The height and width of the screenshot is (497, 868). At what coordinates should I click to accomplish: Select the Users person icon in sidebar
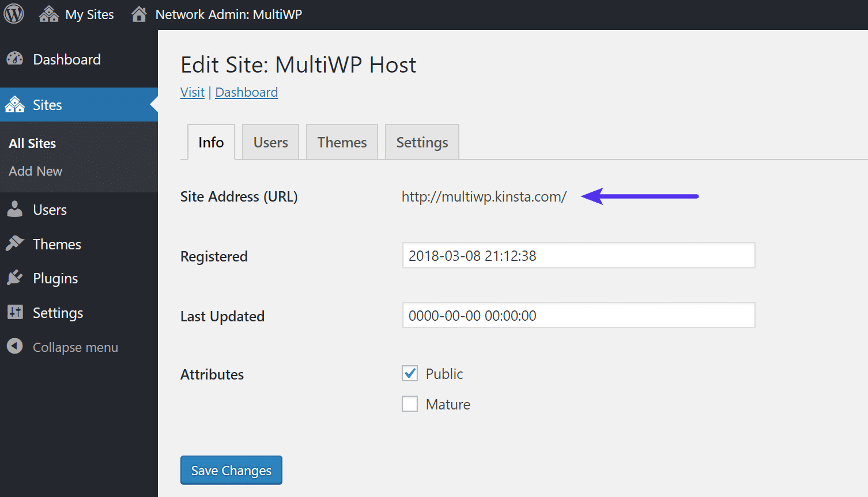point(15,210)
